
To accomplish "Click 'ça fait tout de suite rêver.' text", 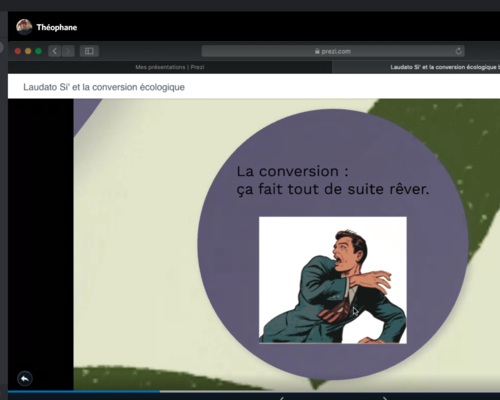I will 333,189.
